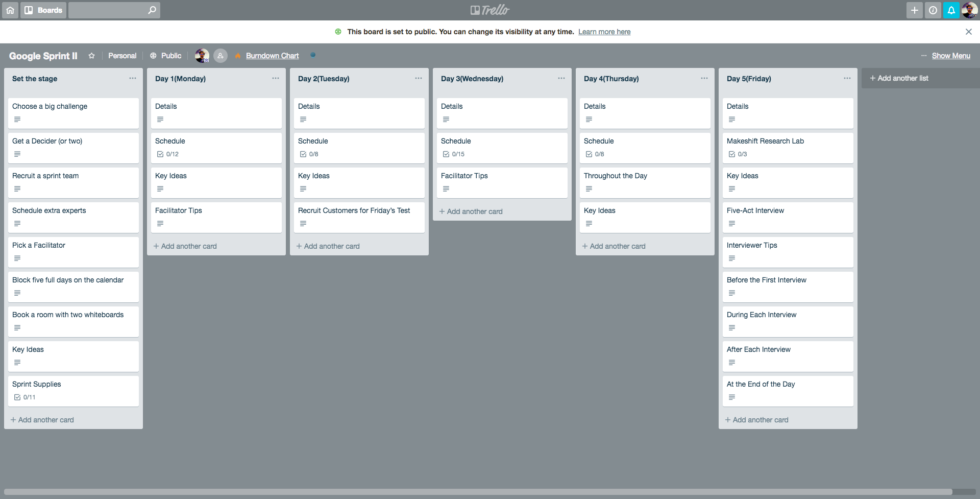Click description icon on Monday Facilitator Tips
The width and height of the screenshot is (980, 499).
pos(160,224)
